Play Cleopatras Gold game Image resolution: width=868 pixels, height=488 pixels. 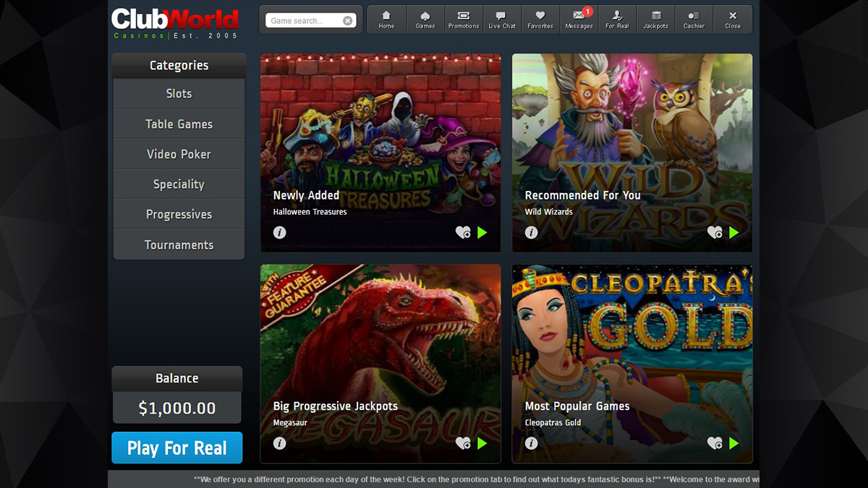pos(734,444)
